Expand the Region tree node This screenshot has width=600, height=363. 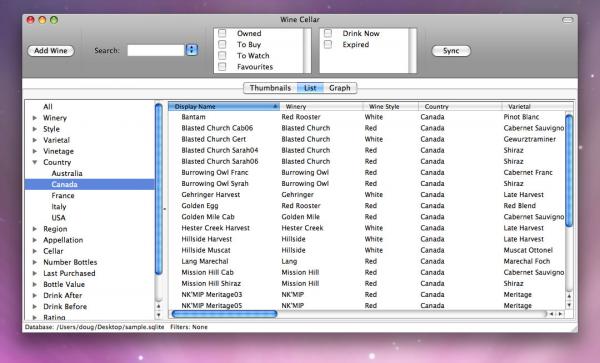34,229
